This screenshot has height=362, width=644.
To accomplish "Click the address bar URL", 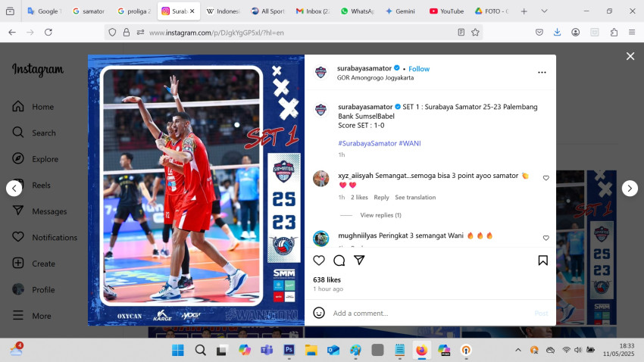I will 217,33.
